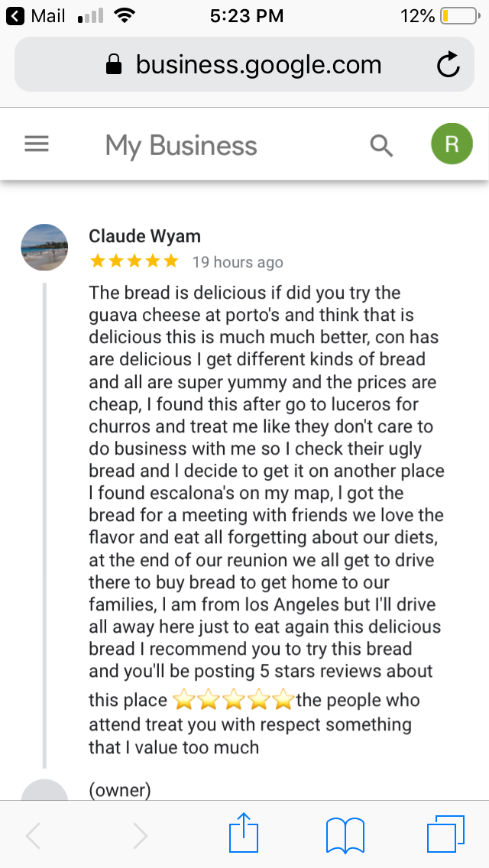Image resolution: width=489 pixels, height=868 pixels.
Task: Open the green R account avatar
Action: (452, 144)
